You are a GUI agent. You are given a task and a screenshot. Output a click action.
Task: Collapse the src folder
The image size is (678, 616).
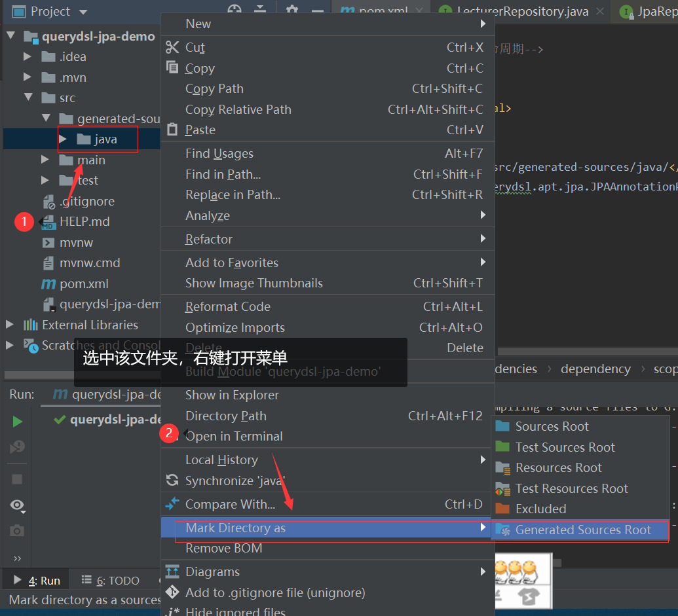click(x=29, y=97)
